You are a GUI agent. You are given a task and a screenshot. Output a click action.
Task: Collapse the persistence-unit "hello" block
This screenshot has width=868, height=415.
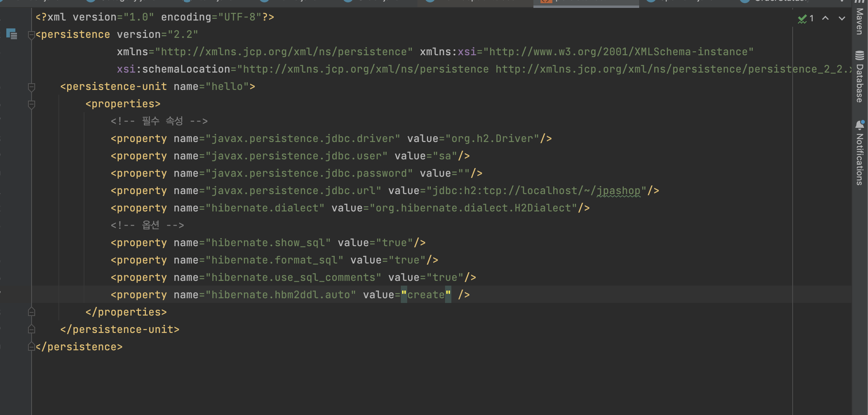(32, 87)
